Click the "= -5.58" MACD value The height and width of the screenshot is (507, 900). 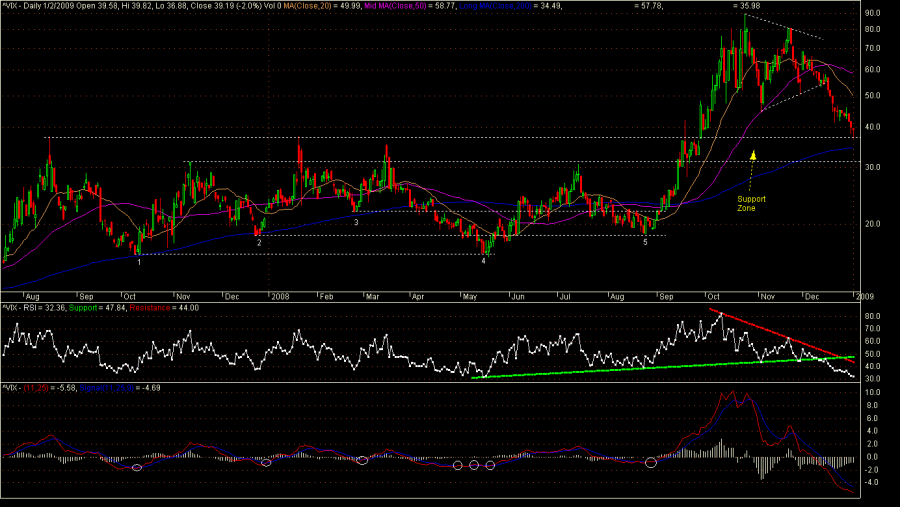[63, 389]
